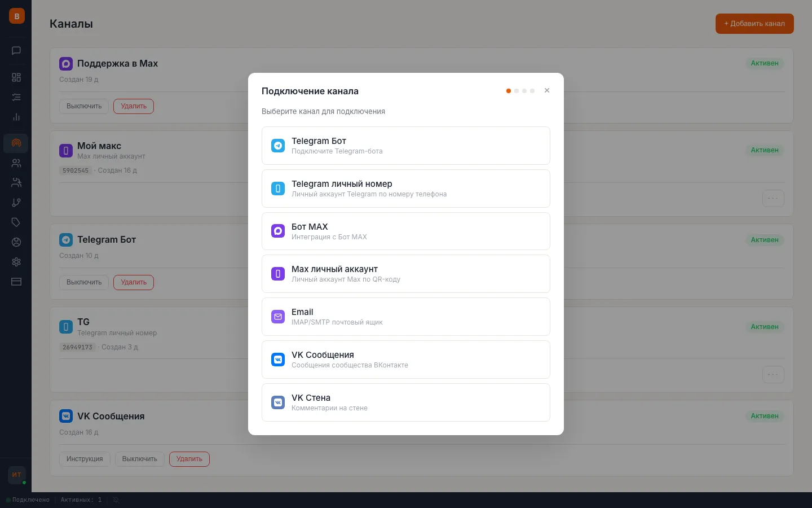Click the Мой макс channel name
Screen dimensions: 812x508
point(99,146)
